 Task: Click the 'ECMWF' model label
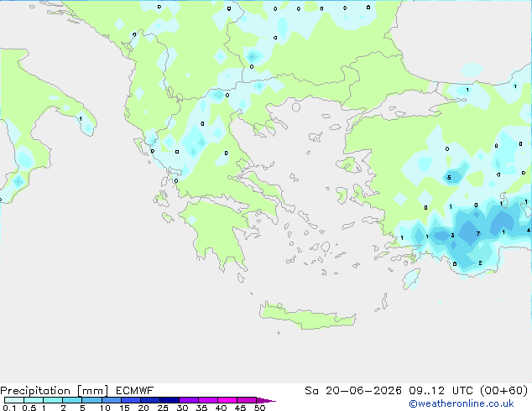click(135, 391)
